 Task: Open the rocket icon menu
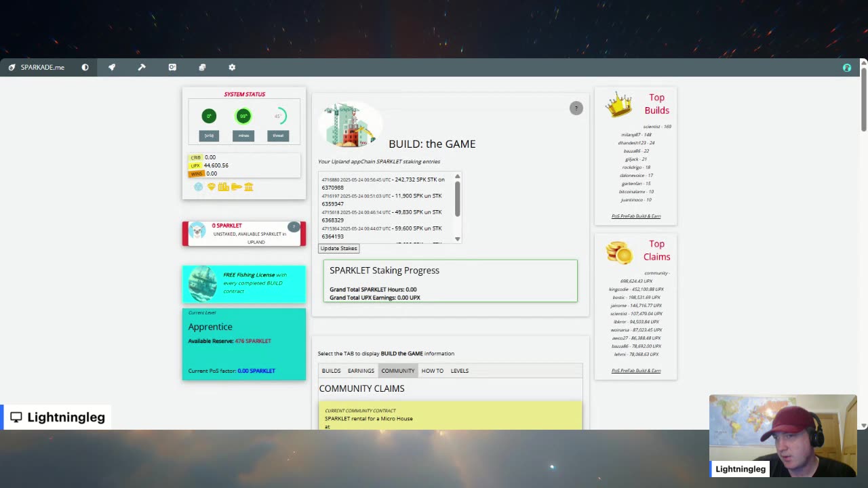tap(112, 67)
